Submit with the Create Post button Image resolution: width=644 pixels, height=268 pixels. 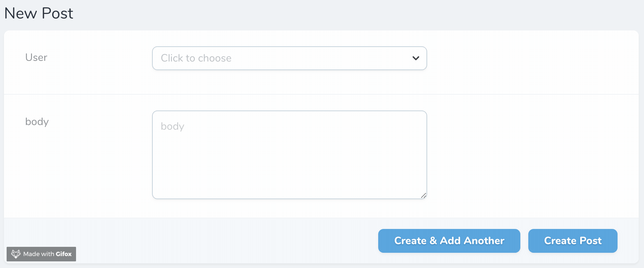[573, 241]
